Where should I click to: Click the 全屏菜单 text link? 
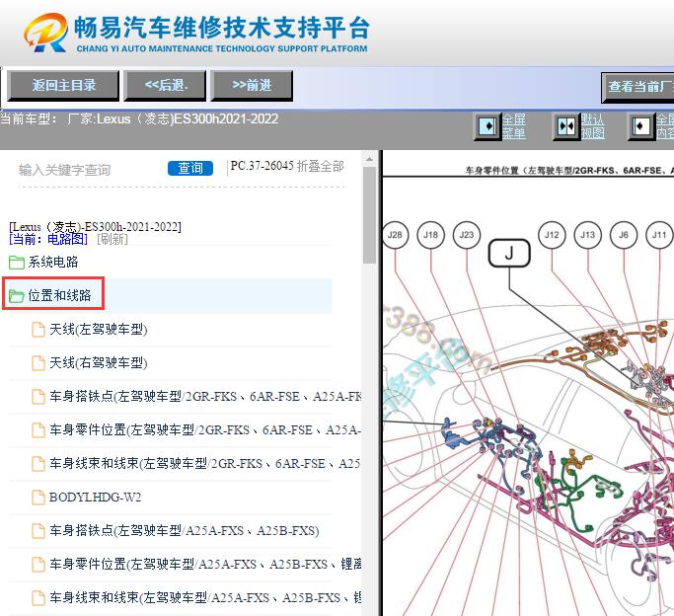pyautogui.click(x=514, y=126)
